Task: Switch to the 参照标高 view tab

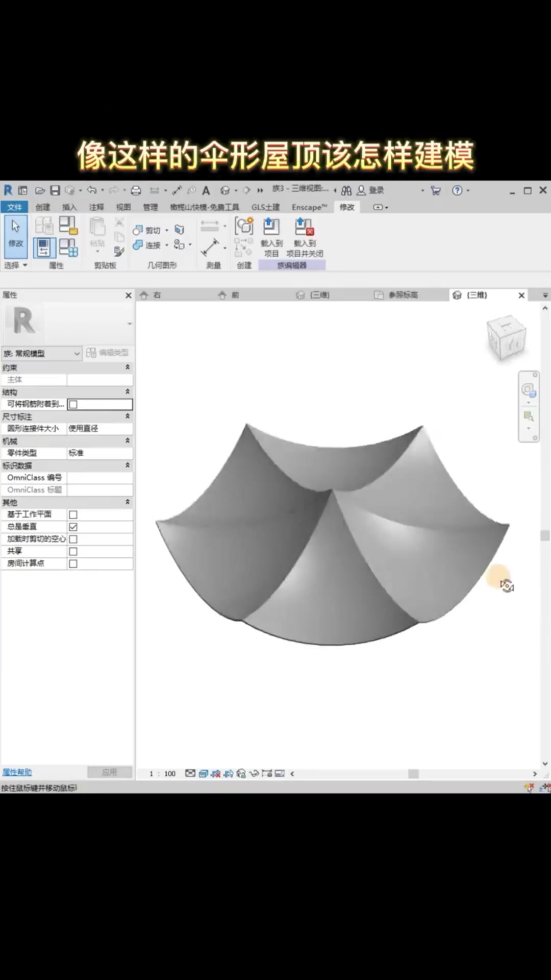Action: (403, 295)
